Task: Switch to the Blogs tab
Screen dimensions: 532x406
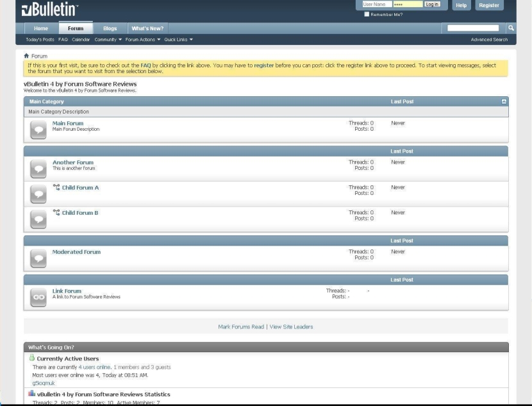Action: pos(110,28)
